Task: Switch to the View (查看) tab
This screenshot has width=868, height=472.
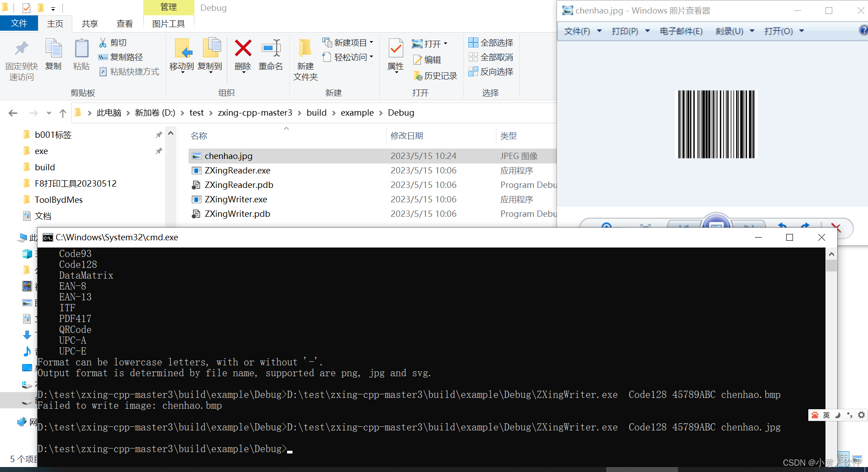Action: [x=125, y=23]
